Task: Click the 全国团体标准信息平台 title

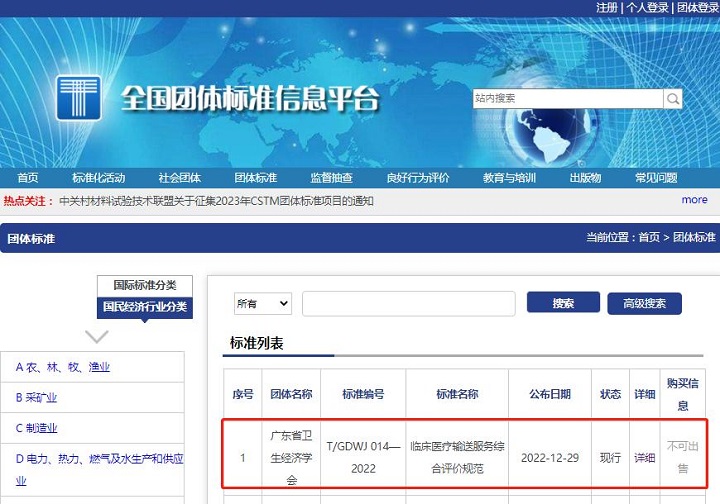Action: point(251,98)
